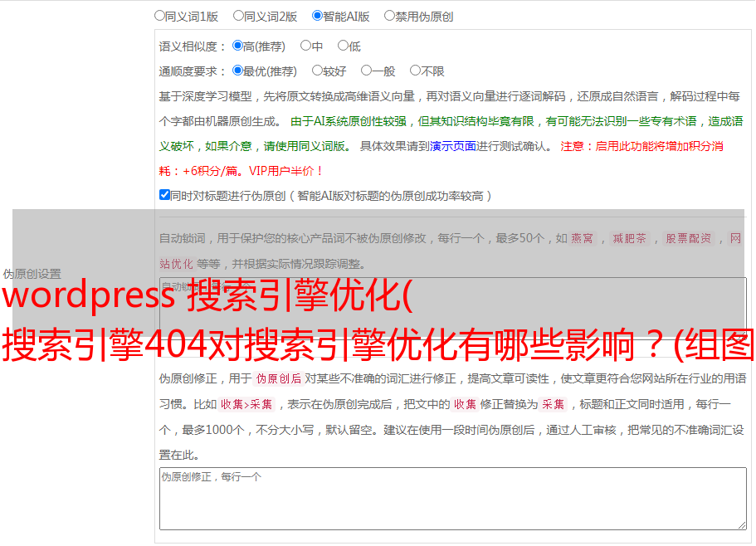The height and width of the screenshot is (546, 756).
Task: Select the 同义词1版 radio option
Action: pos(159,16)
